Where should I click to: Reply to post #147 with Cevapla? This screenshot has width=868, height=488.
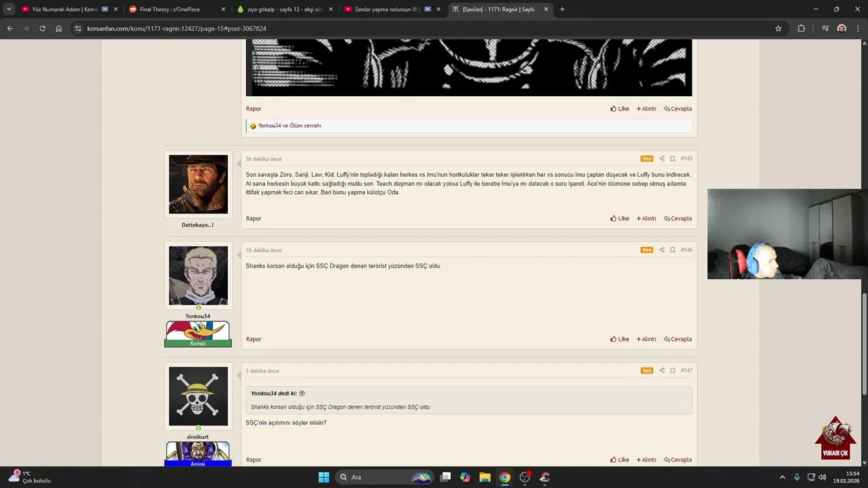[678, 460]
